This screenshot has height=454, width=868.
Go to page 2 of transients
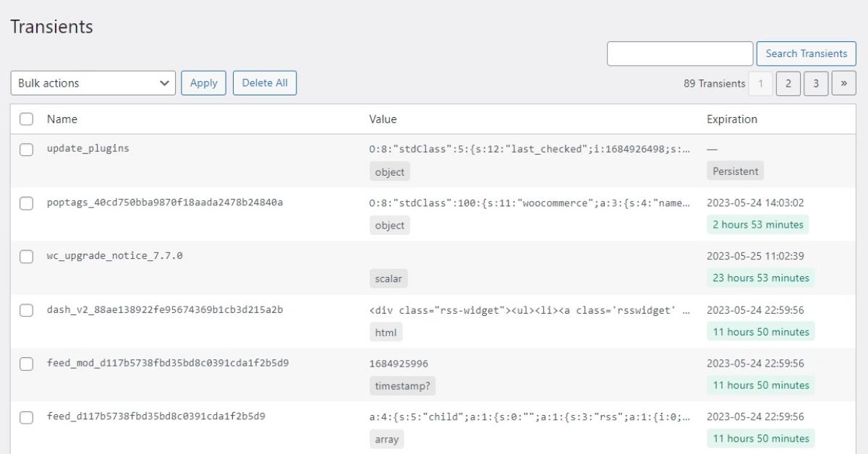[788, 83]
